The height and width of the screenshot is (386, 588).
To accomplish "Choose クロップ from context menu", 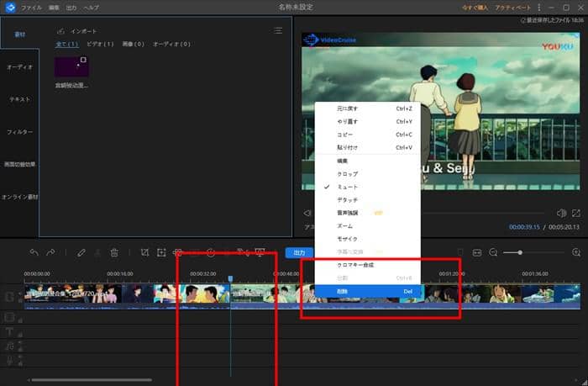I will (368, 174).
